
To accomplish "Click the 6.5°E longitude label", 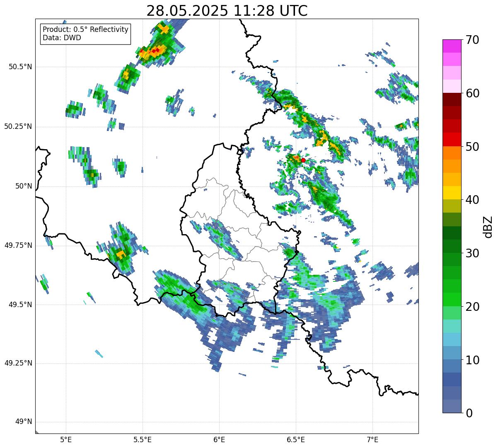I will 296,440.
